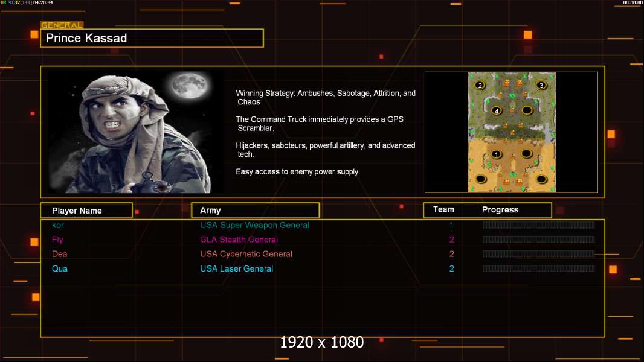Click the Winning Strategy description line

pyautogui.click(x=326, y=98)
